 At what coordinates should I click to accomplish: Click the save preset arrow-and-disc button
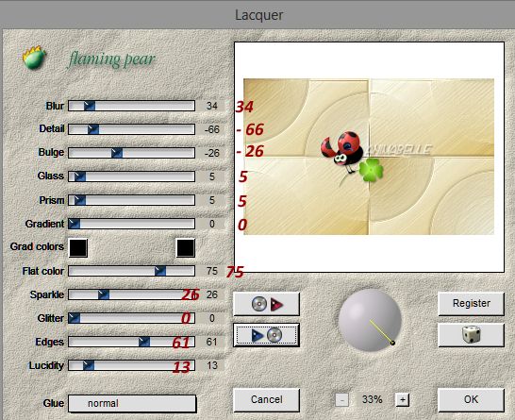266,335
